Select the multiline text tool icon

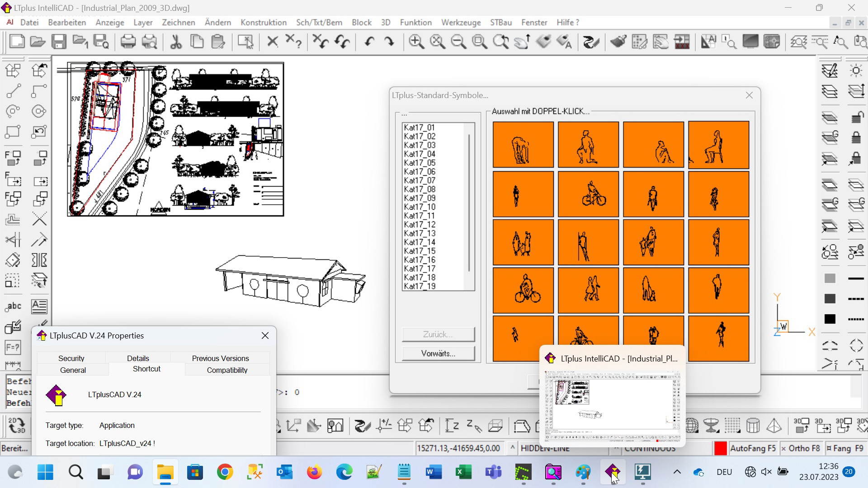pyautogui.click(x=39, y=306)
